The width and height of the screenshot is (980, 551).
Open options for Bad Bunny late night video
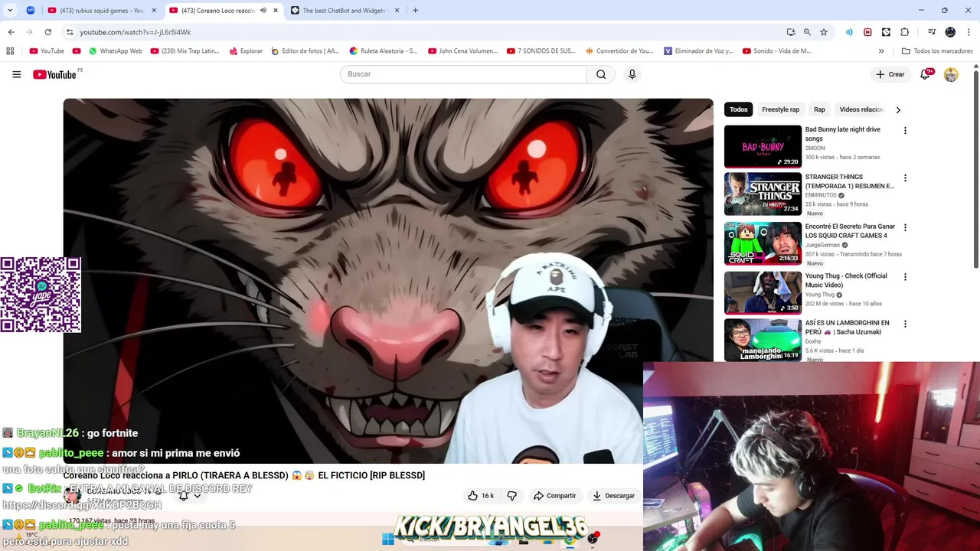905,131
